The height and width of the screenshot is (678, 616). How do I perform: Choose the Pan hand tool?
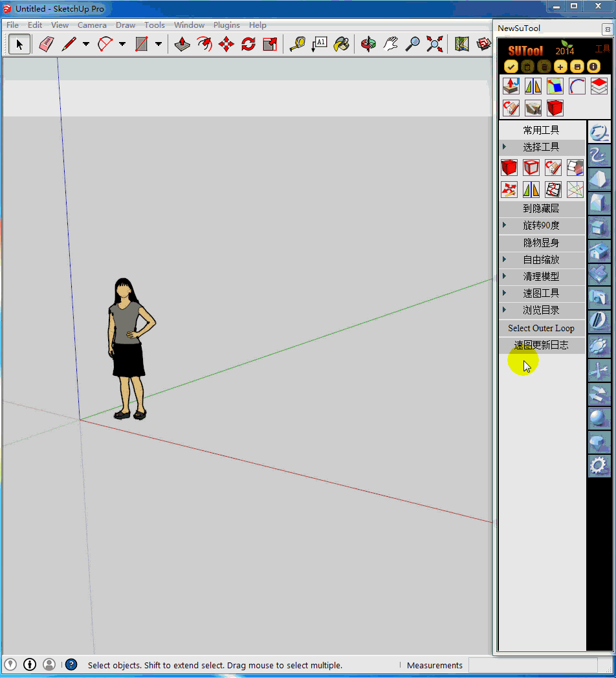391,44
